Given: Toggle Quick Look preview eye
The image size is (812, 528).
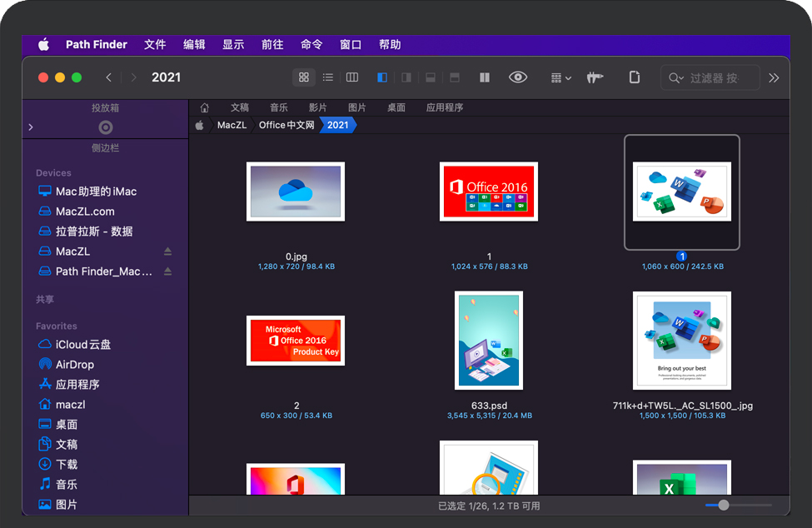Looking at the screenshot, I should (518, 77).
